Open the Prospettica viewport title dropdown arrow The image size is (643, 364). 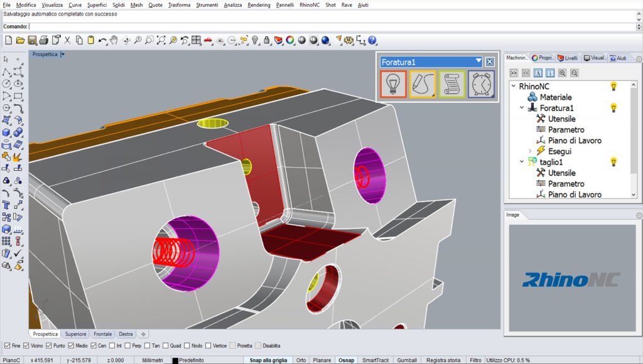(x=63, y=54)
